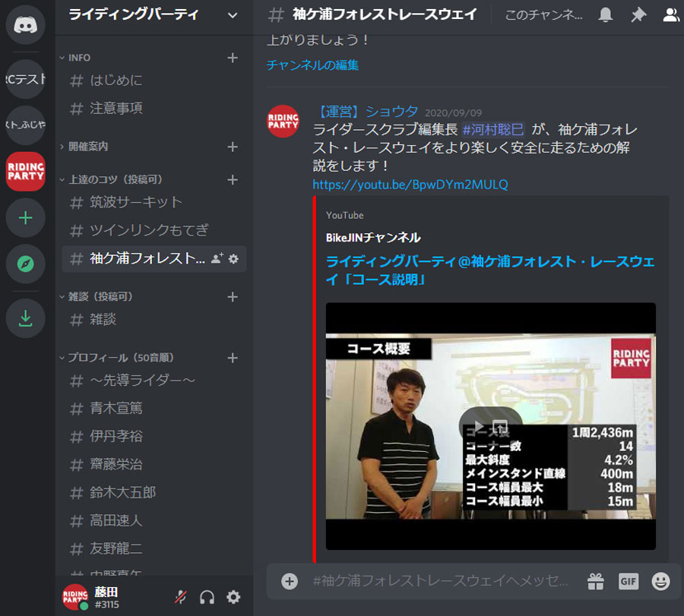Collapse the 上達のコツ（投稿可） category

coord(111,179)
